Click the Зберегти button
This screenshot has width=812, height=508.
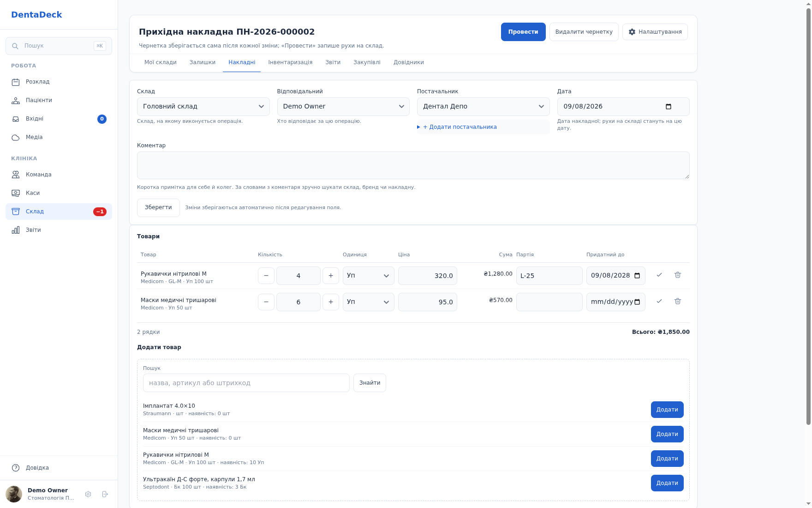coord(158,208)
